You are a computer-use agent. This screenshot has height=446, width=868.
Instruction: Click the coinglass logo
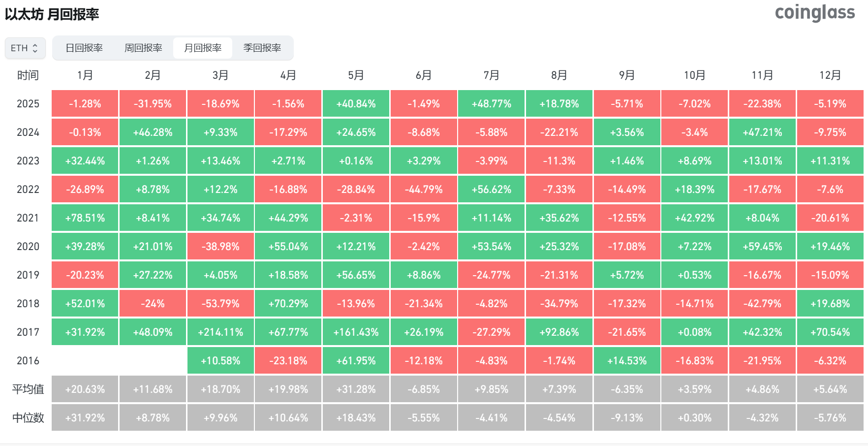[x=814, y=13]
